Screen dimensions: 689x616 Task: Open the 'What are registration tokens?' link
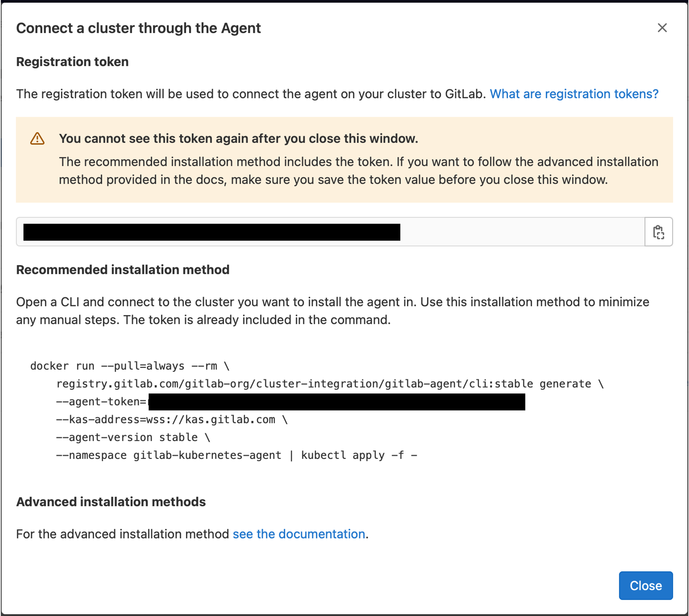(x=574, y=94)
